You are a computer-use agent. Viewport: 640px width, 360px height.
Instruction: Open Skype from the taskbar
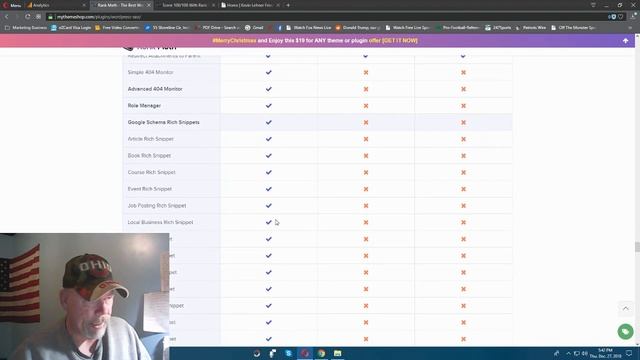(x=289, y=353)
